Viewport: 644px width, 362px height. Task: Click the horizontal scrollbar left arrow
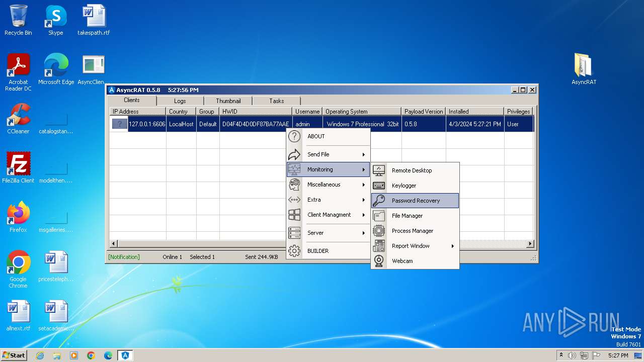click(x=114, y=244)
